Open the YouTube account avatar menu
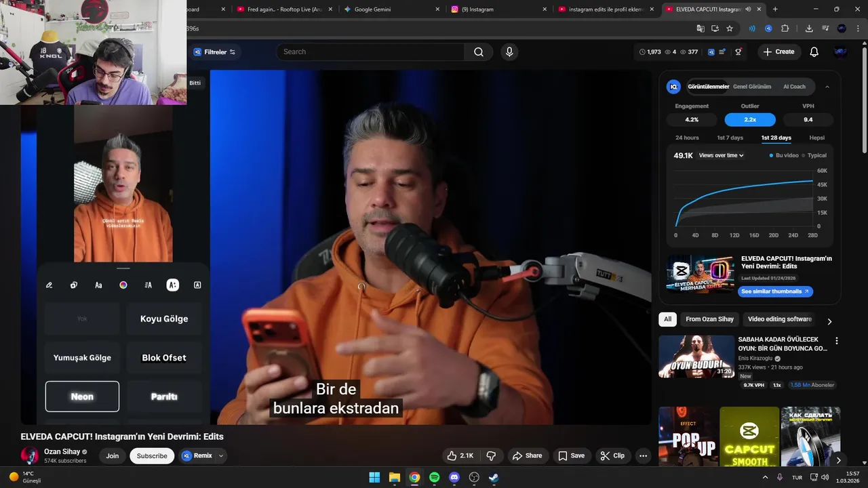 [x=841, y=52]
